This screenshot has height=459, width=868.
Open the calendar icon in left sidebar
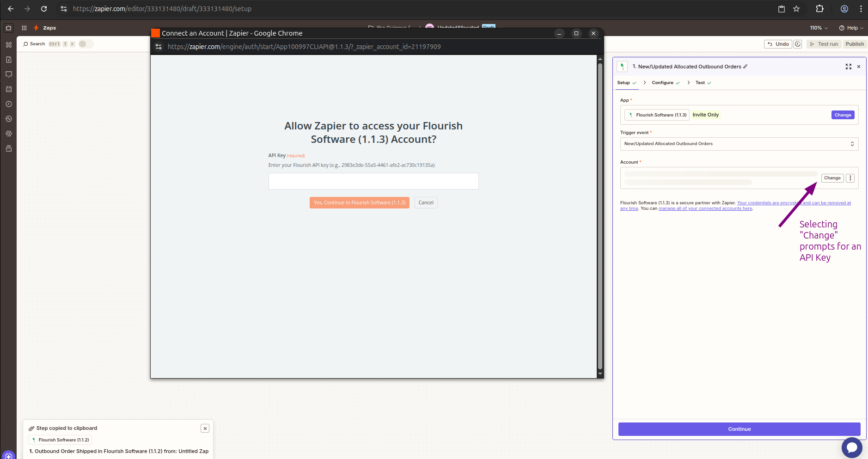[x=8, y=89]
